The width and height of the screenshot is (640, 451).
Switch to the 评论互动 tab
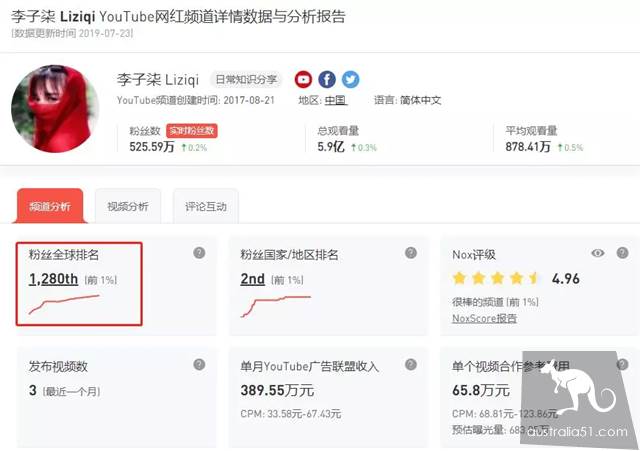tap(206, 206)
